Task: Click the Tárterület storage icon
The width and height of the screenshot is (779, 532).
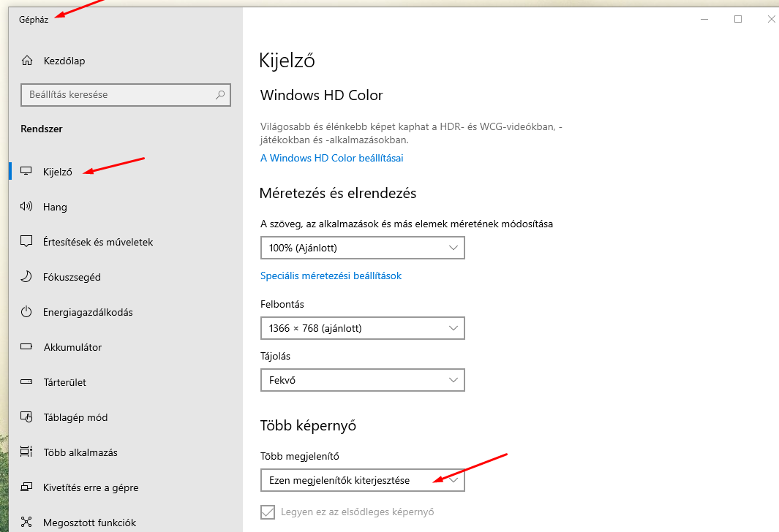Action: pos(27,382)
